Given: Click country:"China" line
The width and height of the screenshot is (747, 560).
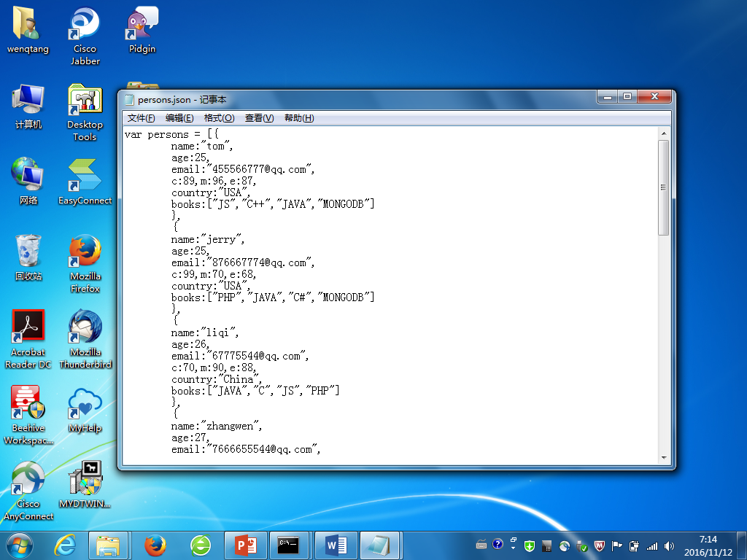Looking at the screenshot, I should click(x=216, y=379).
